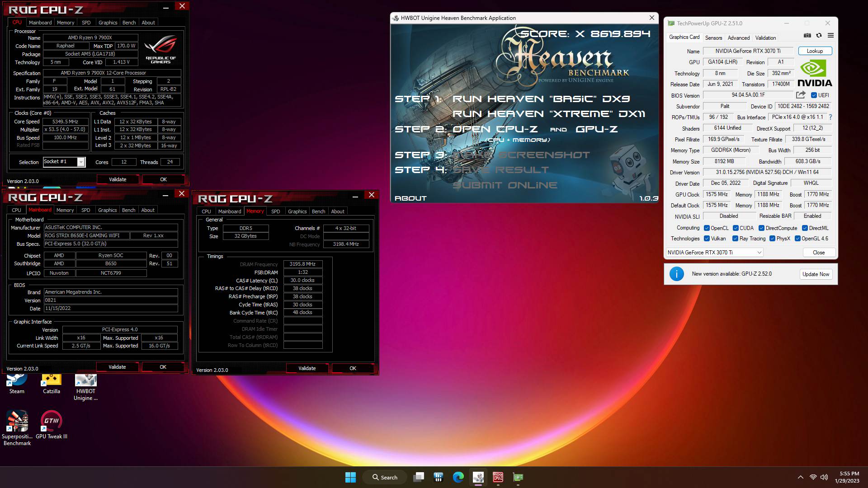Open Task View on the taskbar
This screenshot has width=868, height=488.
[419, 477]
